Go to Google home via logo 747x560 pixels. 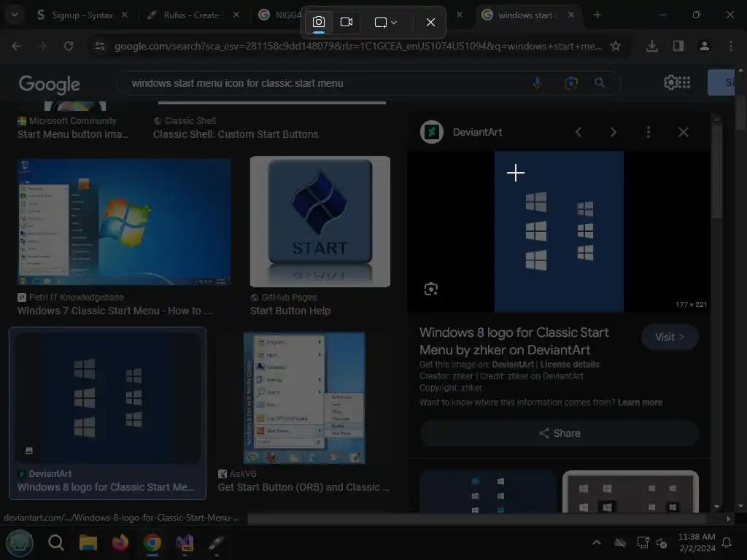click(x=49, y=85)
